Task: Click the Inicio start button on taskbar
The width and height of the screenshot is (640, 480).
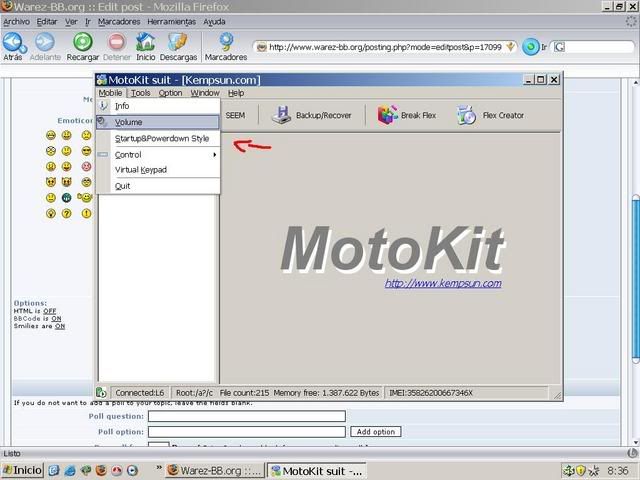Action: pos(22,471)
